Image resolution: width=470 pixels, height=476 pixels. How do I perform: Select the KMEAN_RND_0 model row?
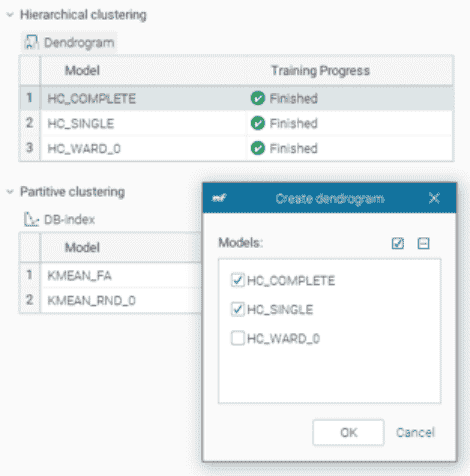[x=111, y=300]
